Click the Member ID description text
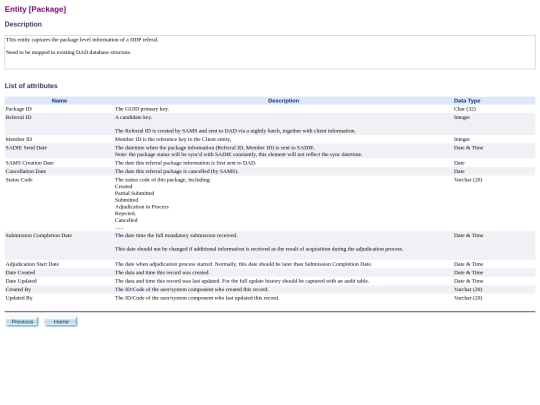 click(173, 139)
